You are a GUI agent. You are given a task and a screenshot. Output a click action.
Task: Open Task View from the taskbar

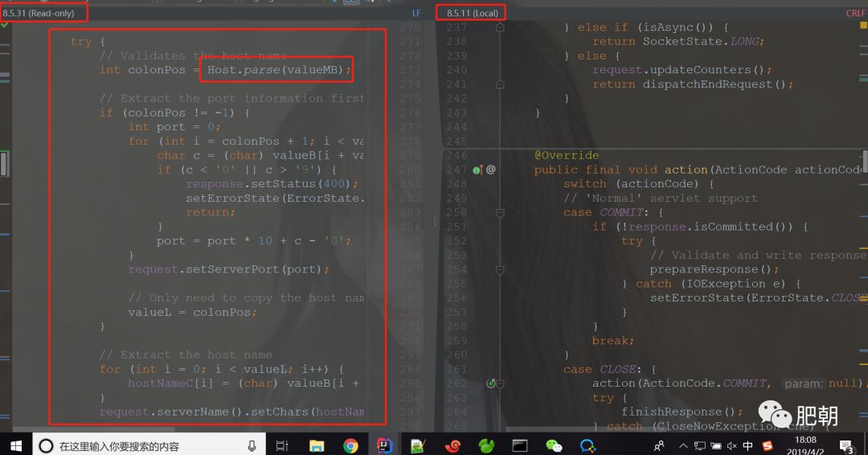(282, 446)
